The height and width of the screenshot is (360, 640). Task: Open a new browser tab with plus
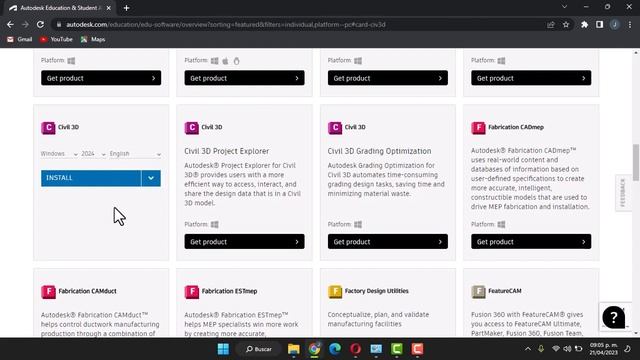127,8
